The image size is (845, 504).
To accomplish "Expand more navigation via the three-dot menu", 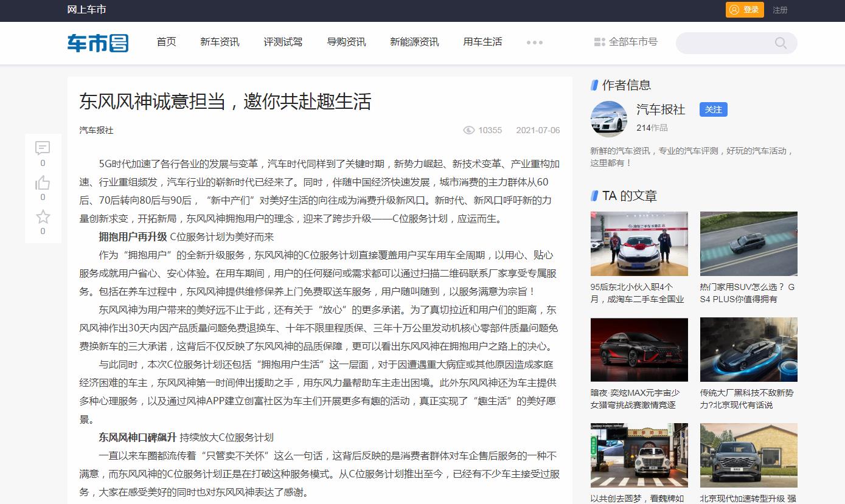I will point(535,43).
